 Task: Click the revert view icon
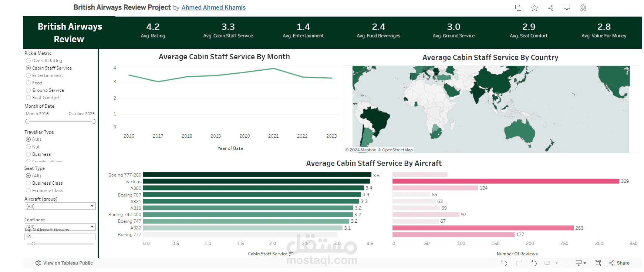click(533, 263)
